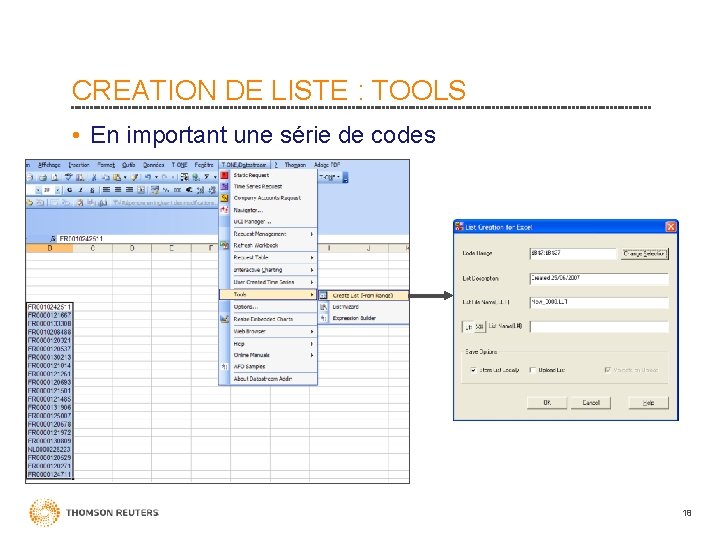
Task: Open Navigator via its menu icon
Action: coord(225,210)
